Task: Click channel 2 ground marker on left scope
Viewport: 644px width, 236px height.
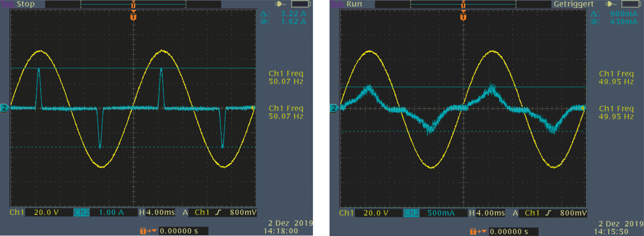Action: [4, 108]
